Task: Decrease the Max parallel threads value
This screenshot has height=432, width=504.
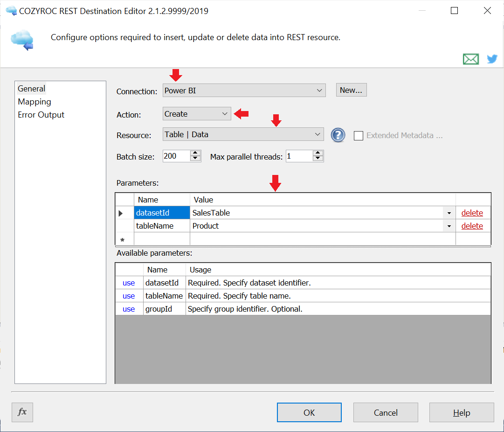Action: pyautogui.click(x=318, y=159)
